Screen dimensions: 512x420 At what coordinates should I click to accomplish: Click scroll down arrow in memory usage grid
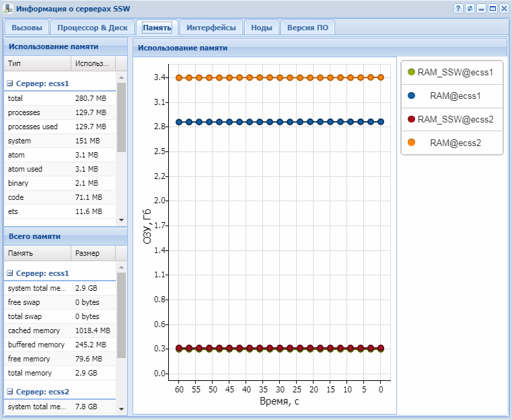122,220
